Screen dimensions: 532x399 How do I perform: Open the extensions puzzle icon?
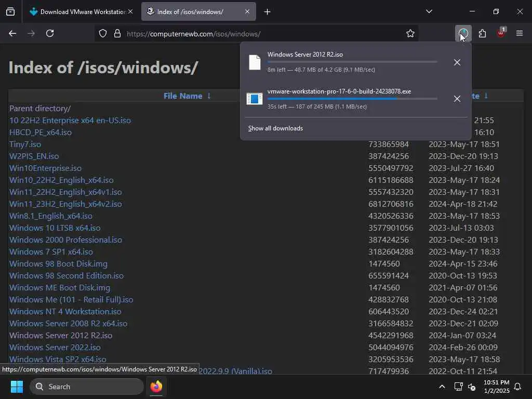482,34
